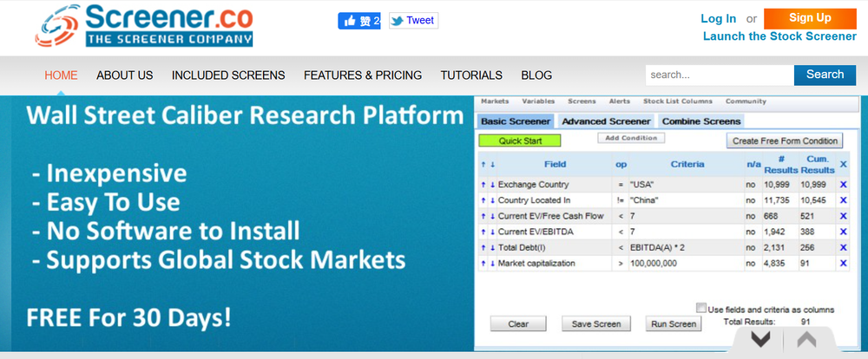Open the Alerts menu
Viewport: 868px width, 359px height.
click(x=620, y=101)
